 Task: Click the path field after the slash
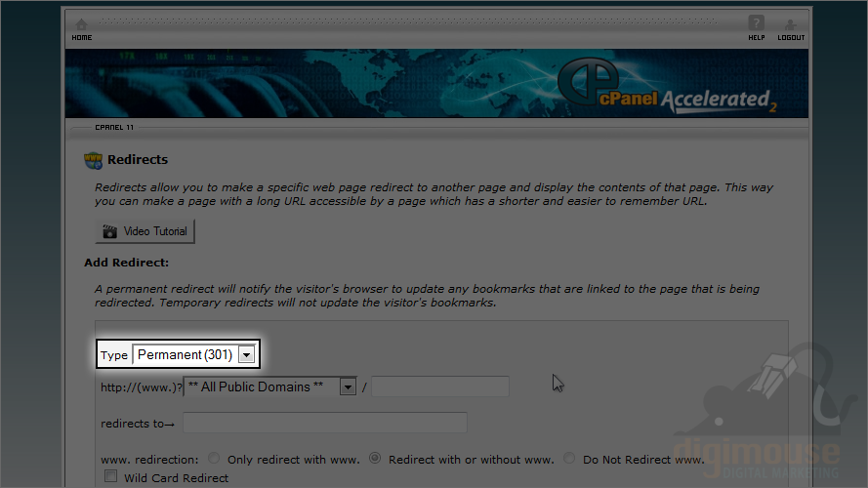[x=440, y=386]
